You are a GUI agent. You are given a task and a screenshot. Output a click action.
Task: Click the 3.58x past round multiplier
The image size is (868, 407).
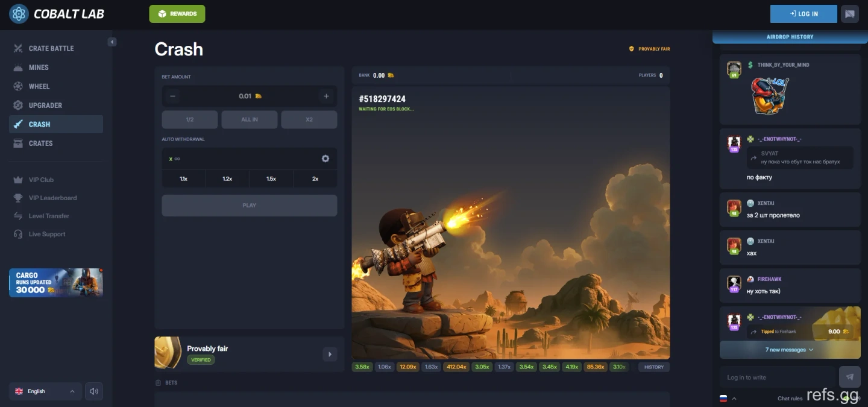click(362, 367)
